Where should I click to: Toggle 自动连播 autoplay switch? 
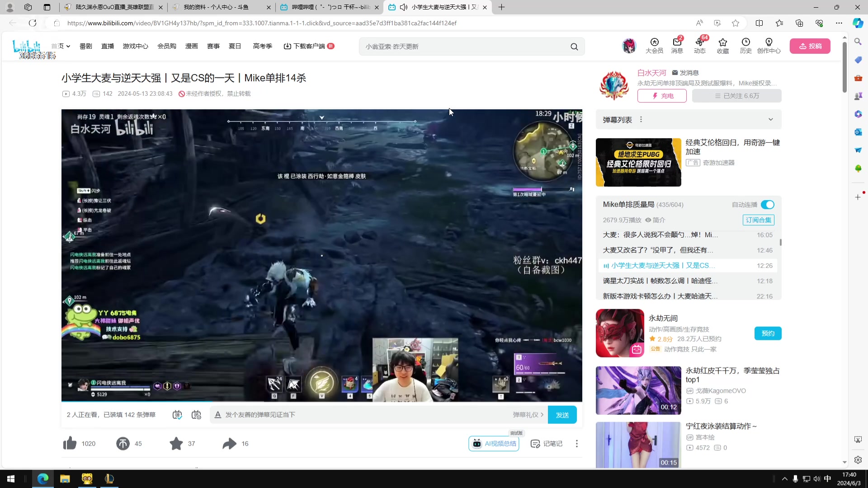(x=768, y=205)
